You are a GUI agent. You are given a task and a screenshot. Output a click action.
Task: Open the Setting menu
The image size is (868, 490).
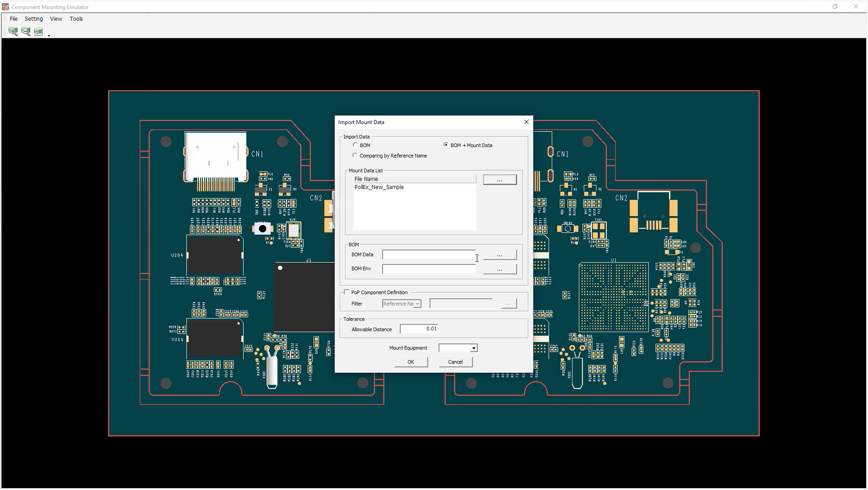34,19
